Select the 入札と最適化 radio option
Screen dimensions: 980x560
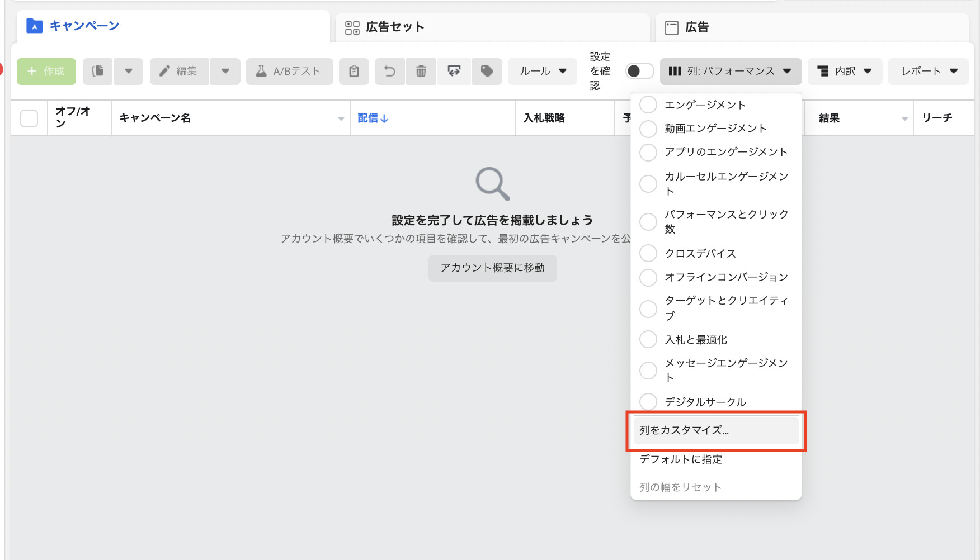click(x=648, y=340)
